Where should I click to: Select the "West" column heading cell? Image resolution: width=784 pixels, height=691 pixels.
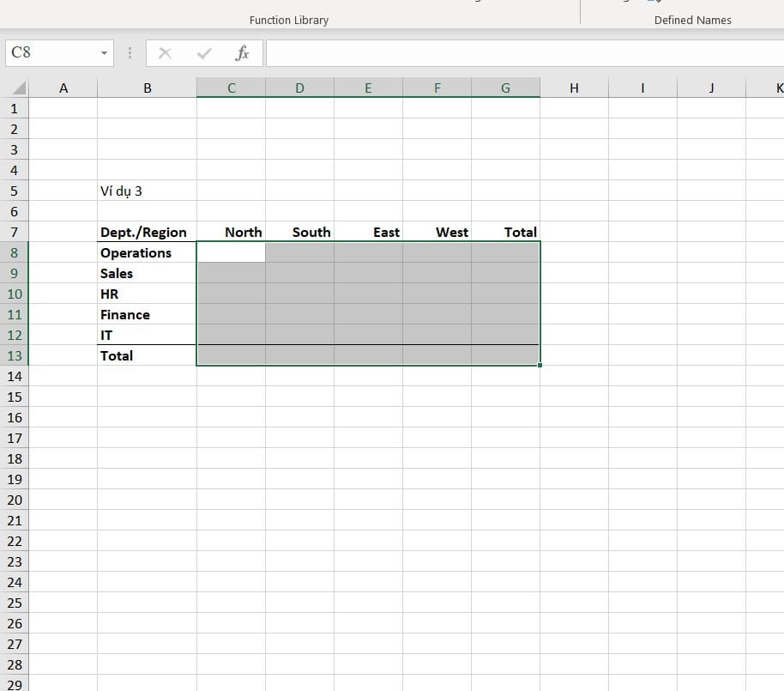pyautogui.click(x=451, y=233)
